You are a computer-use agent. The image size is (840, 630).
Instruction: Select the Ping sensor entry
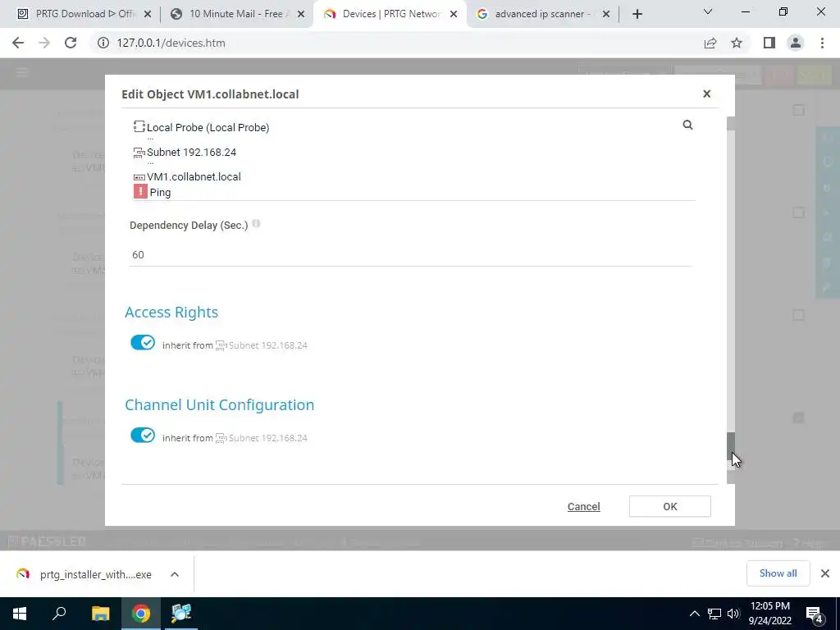tap(160, 192)
